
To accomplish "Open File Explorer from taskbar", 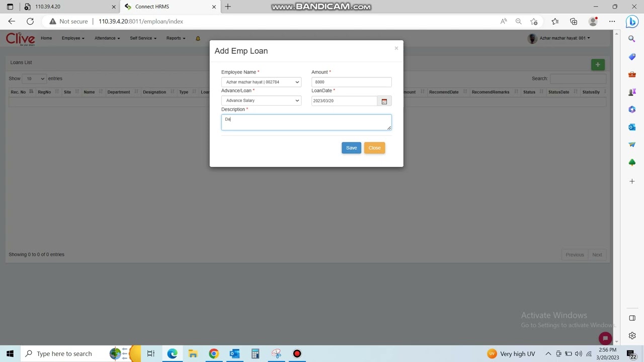I will pyautogui.click(x=193, y=353).
